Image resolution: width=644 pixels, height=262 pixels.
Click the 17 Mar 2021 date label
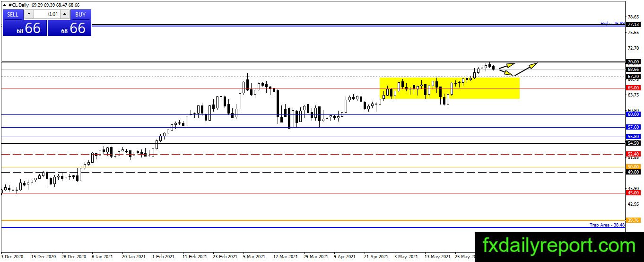(x=286, y=257)
